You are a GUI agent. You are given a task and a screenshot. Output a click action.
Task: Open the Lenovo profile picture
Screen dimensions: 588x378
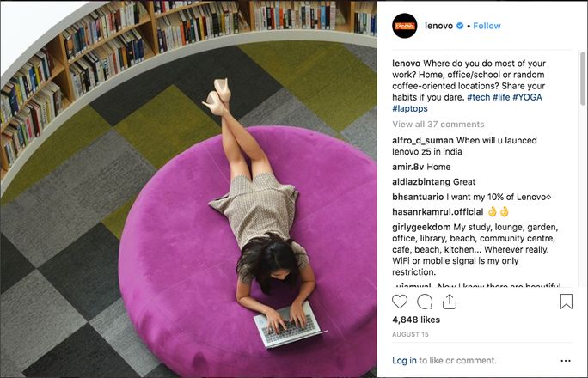[405, 26]
